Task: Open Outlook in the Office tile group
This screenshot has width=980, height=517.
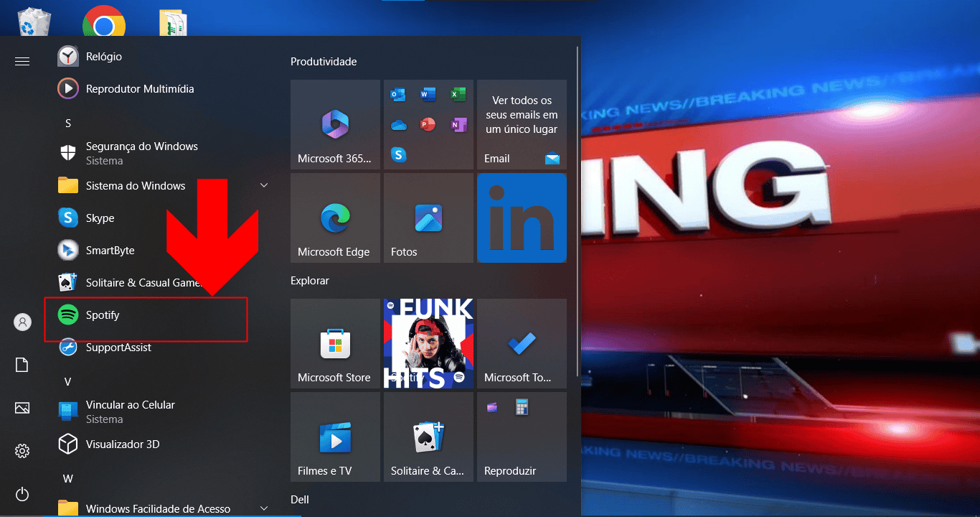Action: coord(398,95)
